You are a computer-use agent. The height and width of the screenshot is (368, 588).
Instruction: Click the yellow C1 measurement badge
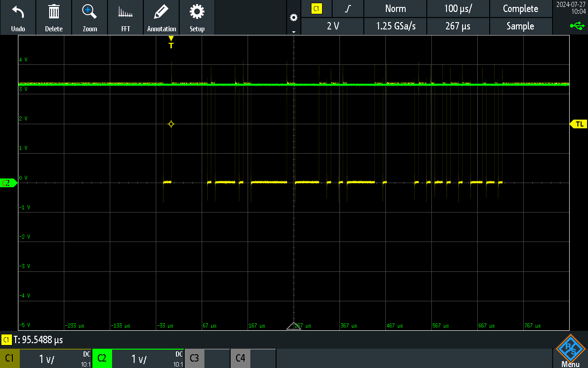[x=6, y=340]
